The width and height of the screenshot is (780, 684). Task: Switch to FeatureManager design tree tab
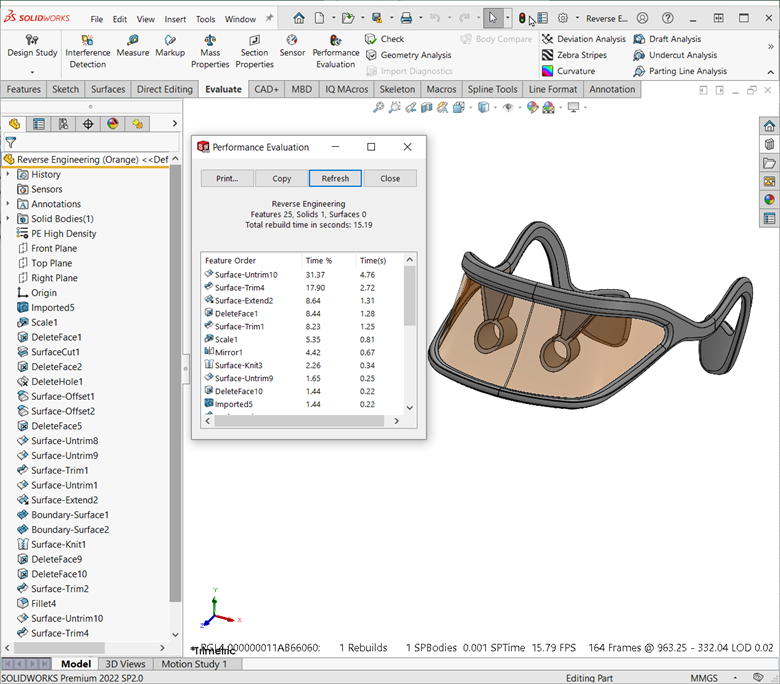point(14,124)
